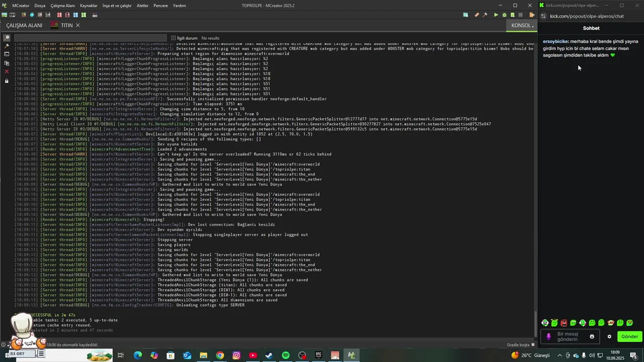Click the last emote in Kick emote row
Viewport: 644px width, 362px height.
[x=629, y=323]
